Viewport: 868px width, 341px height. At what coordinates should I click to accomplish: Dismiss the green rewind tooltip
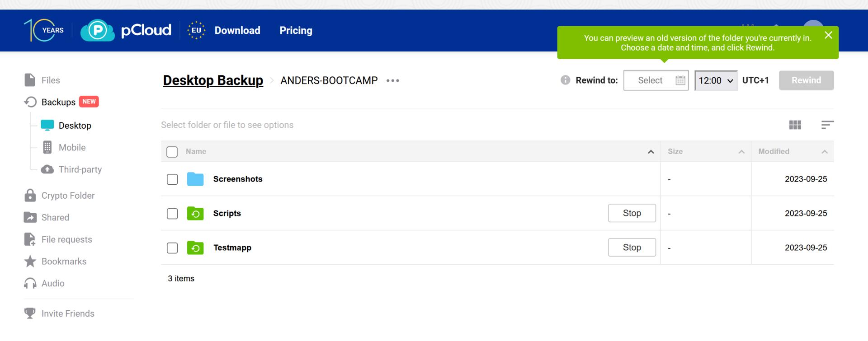828,35
